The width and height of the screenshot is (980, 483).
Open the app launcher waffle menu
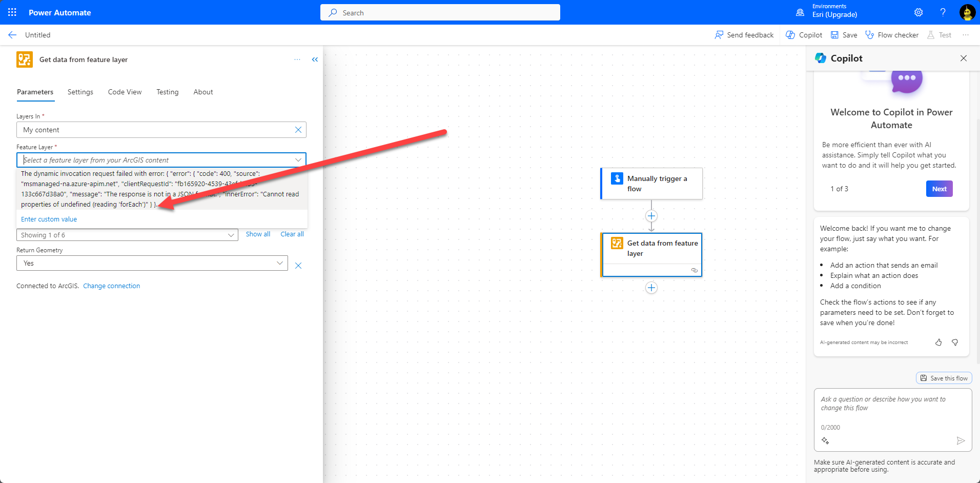[12, 12]
